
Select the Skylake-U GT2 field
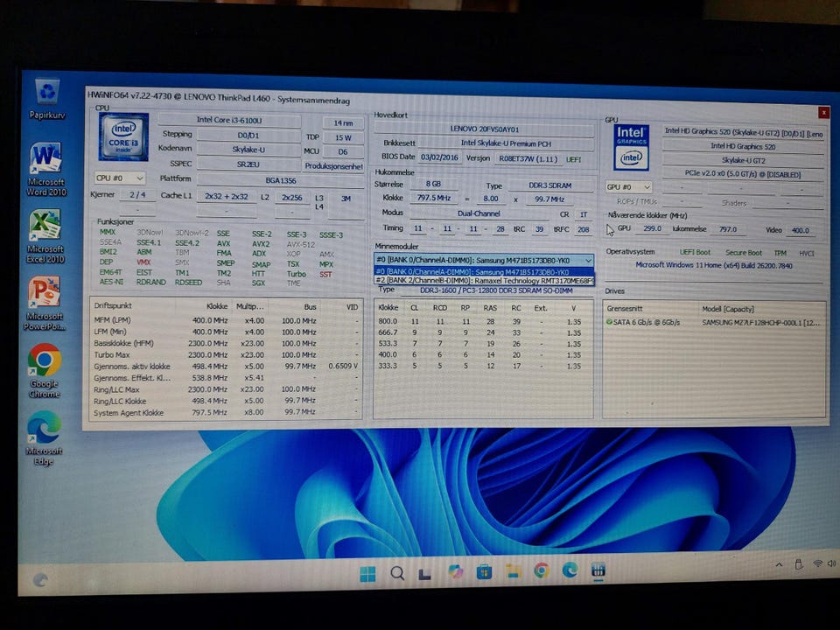[x=743, y=160]
